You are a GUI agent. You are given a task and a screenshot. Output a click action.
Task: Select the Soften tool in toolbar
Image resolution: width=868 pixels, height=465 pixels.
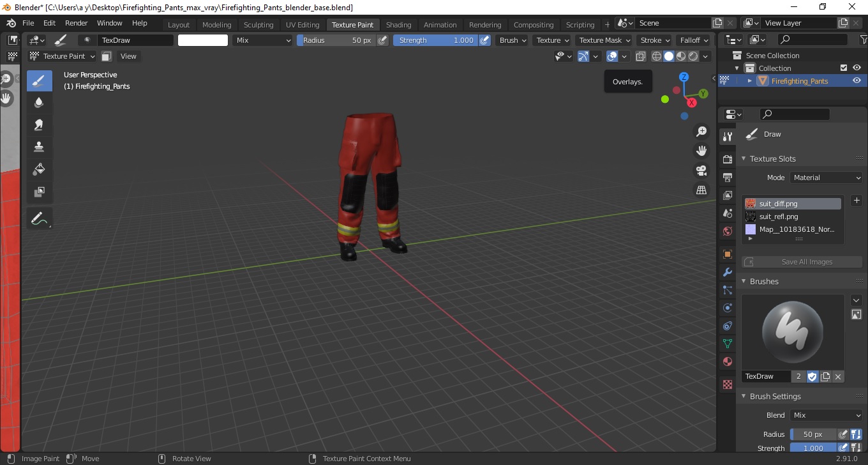39,102
